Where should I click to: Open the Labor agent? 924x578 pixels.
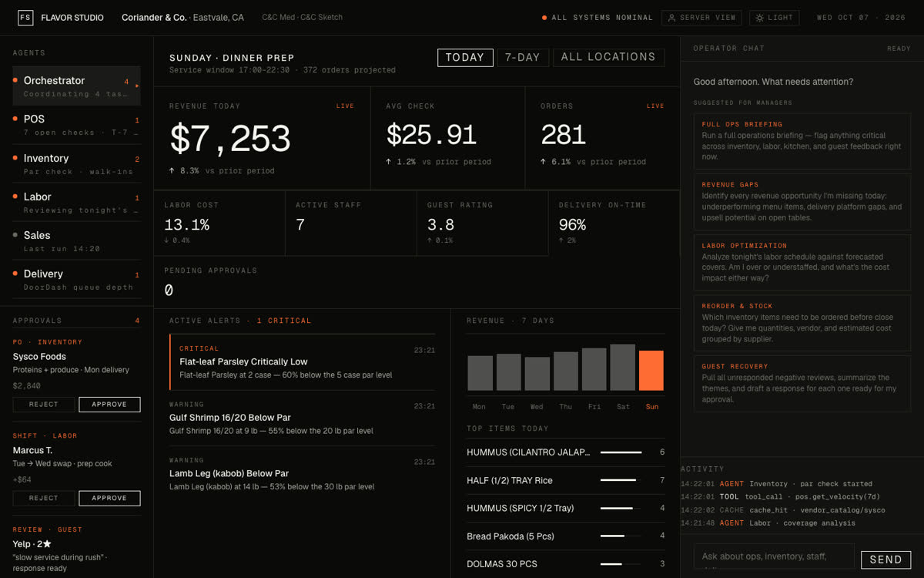tap(76, 202)
